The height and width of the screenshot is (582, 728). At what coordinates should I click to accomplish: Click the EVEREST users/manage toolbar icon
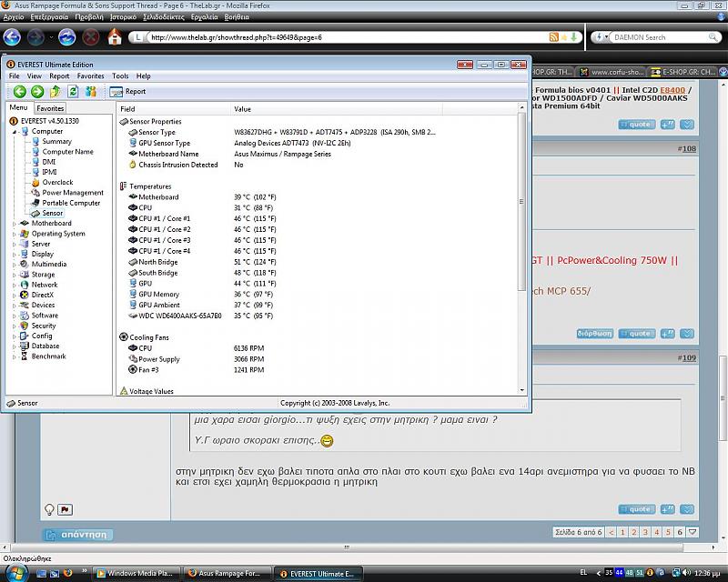(91, 92)
